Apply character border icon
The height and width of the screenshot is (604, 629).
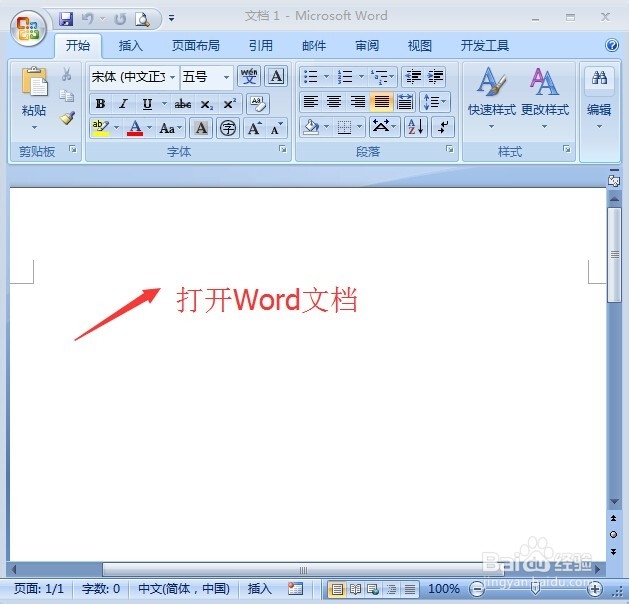pos(276,76)
